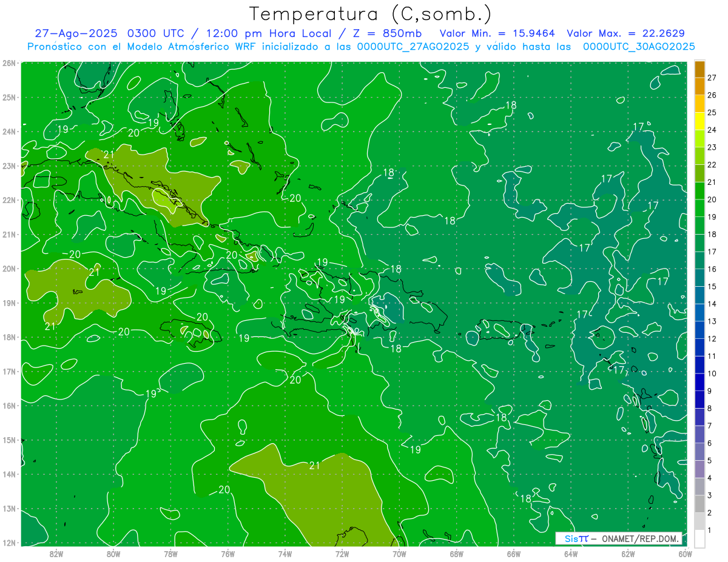This screenshot has height=562, width=728.
Task: Click the "21N" latitude axis label
Action: point(9,235)
